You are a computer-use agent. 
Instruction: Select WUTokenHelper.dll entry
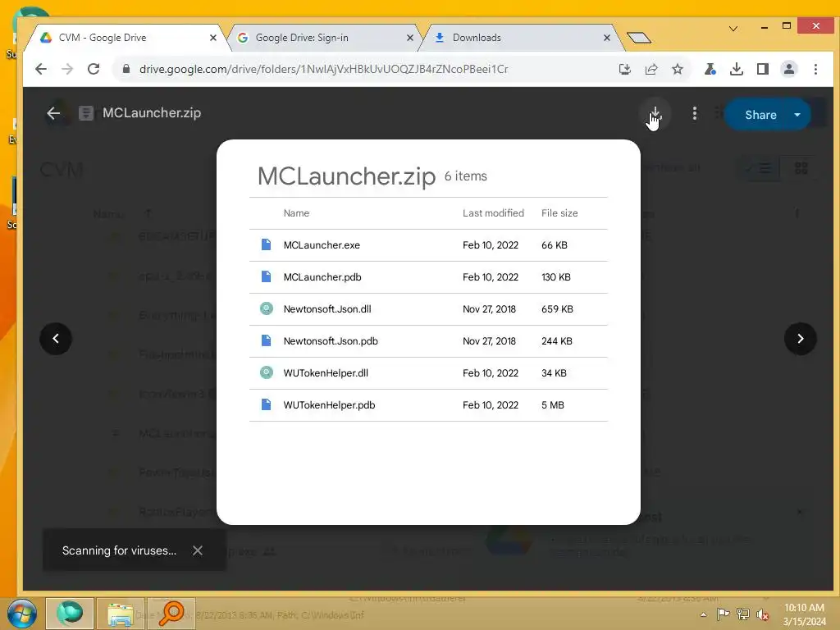coord(428,373)
